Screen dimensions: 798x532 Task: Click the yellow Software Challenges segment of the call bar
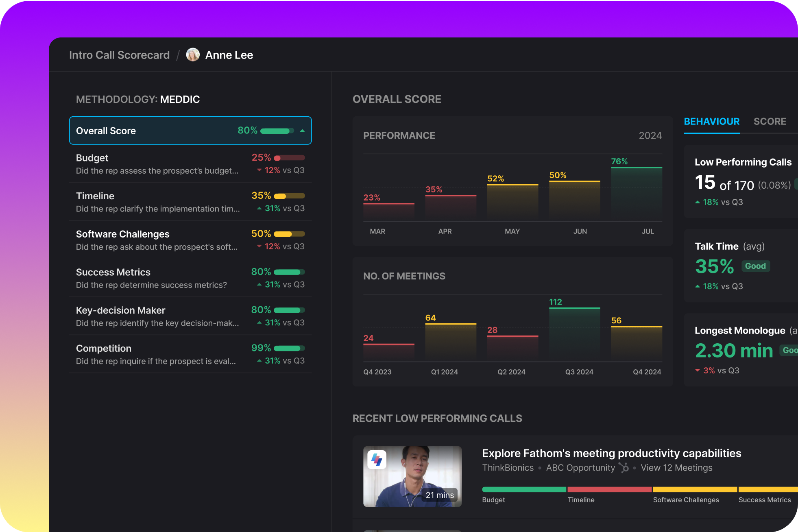(x=695, y=489)
